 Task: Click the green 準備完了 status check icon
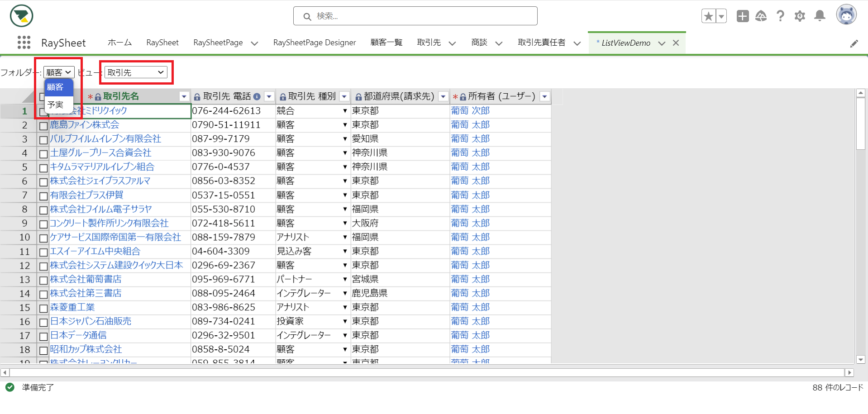[10, 387]
